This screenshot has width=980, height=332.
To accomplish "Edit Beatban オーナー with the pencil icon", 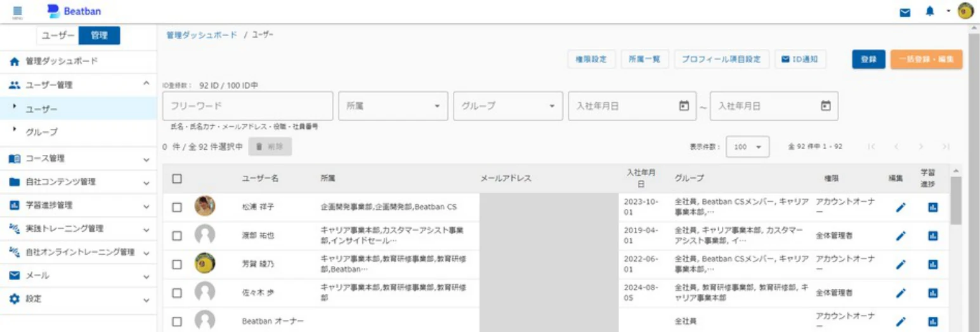I will pyautogui.click(x=901, y=321).
